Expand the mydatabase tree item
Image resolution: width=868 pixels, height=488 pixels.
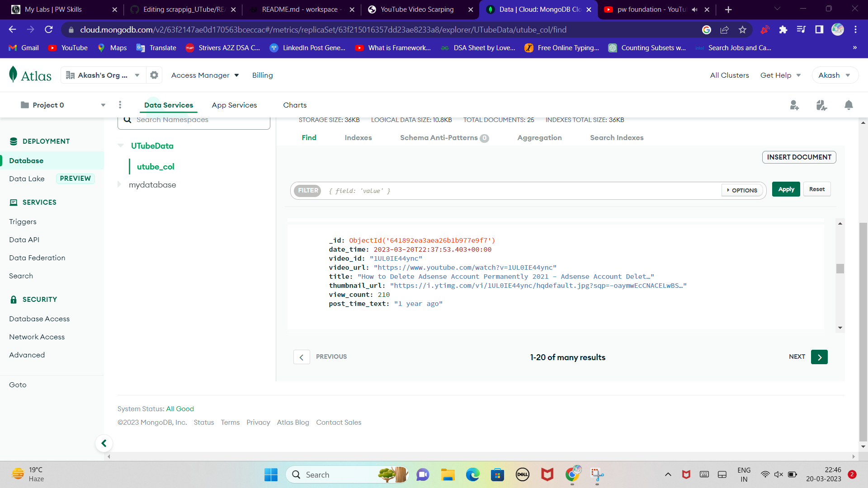tap(119, 184)
